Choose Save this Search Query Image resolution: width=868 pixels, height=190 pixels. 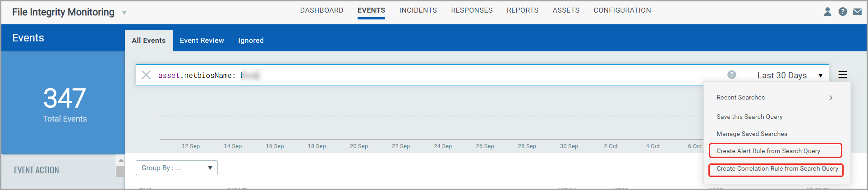click(749, 117)
